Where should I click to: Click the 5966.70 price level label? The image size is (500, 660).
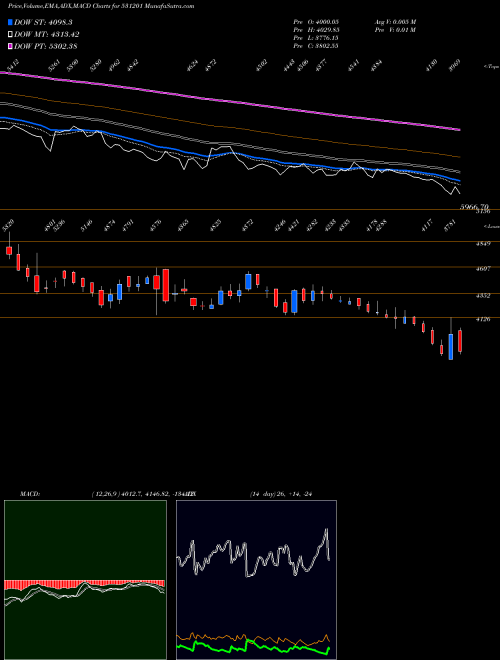pos(474,207)
